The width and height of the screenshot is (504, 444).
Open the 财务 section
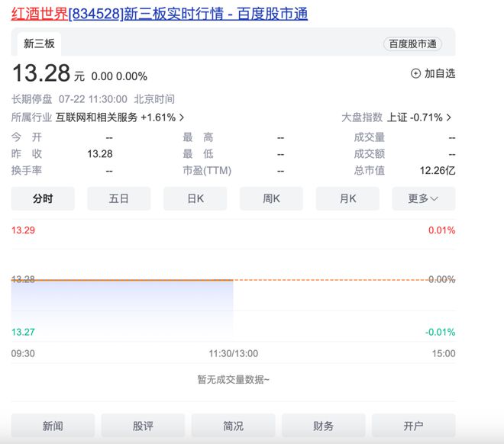323,426
